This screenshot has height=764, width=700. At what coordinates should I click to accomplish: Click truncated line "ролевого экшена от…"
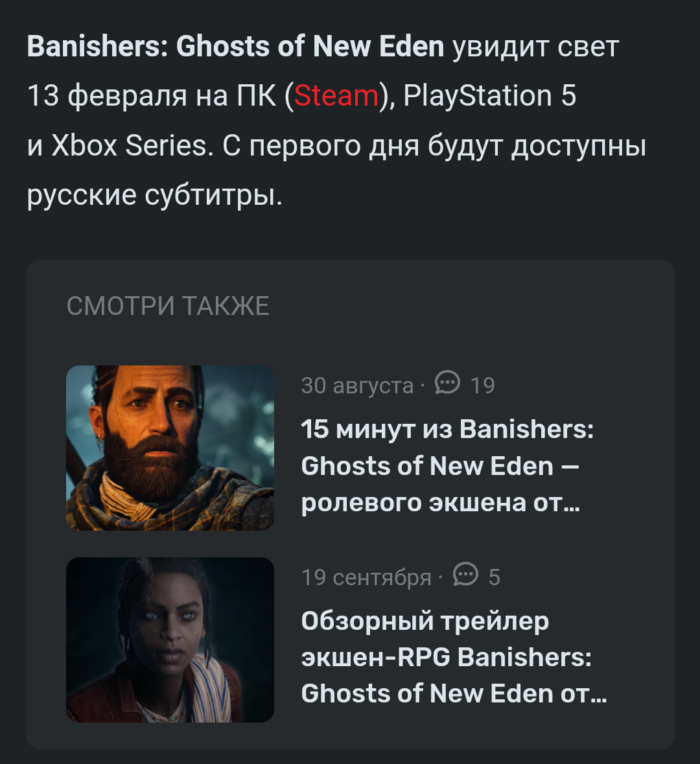(x=441, y=502)
